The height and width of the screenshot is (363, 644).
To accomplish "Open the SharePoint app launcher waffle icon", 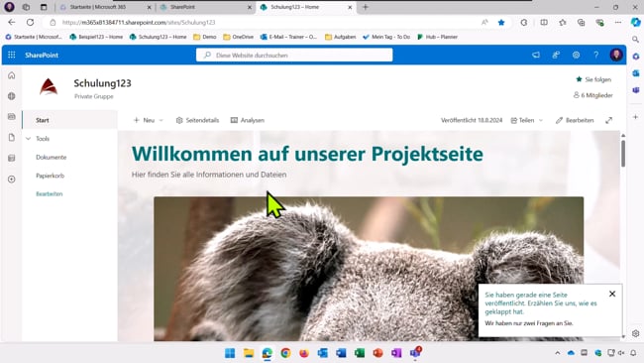I will [x=12, y=55].
